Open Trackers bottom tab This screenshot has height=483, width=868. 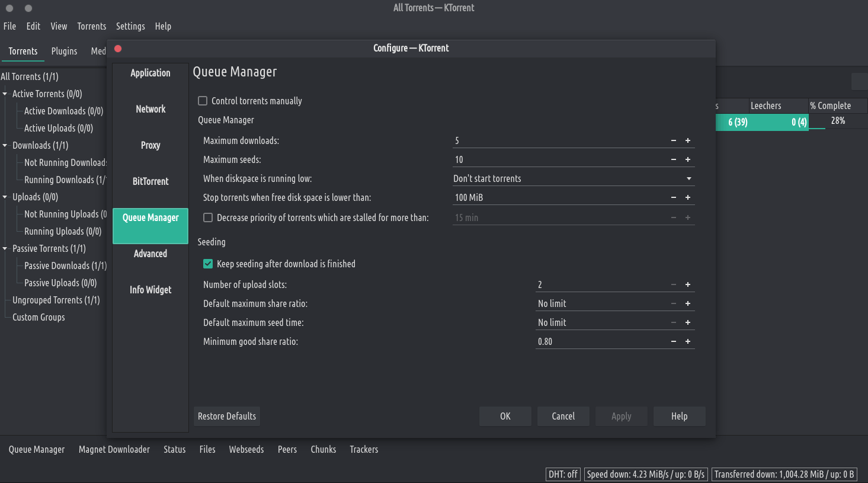point(364,449)
